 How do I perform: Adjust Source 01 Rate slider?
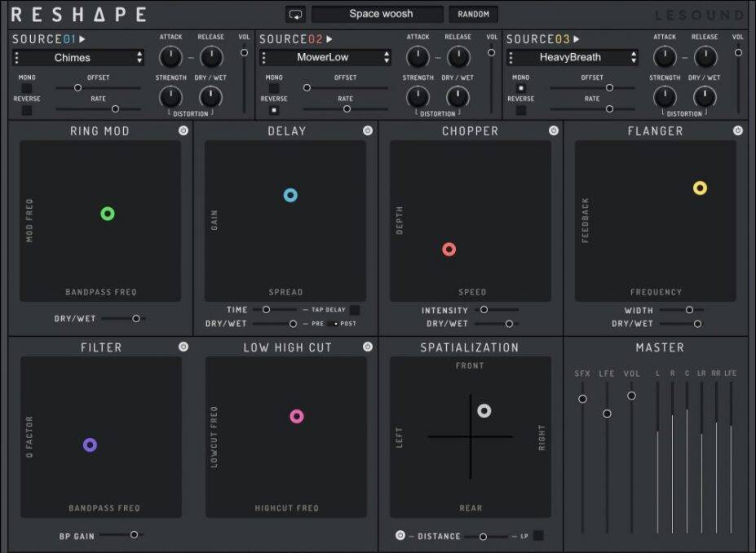coord(99,109)
